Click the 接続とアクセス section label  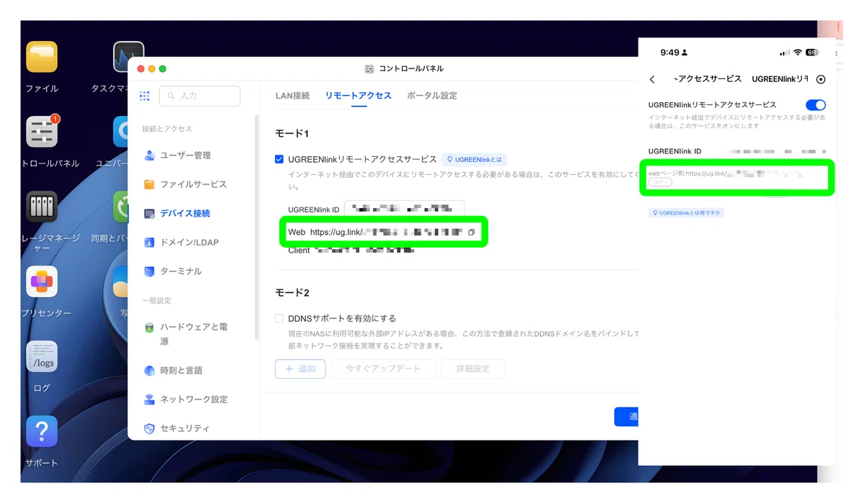[167, 129]
